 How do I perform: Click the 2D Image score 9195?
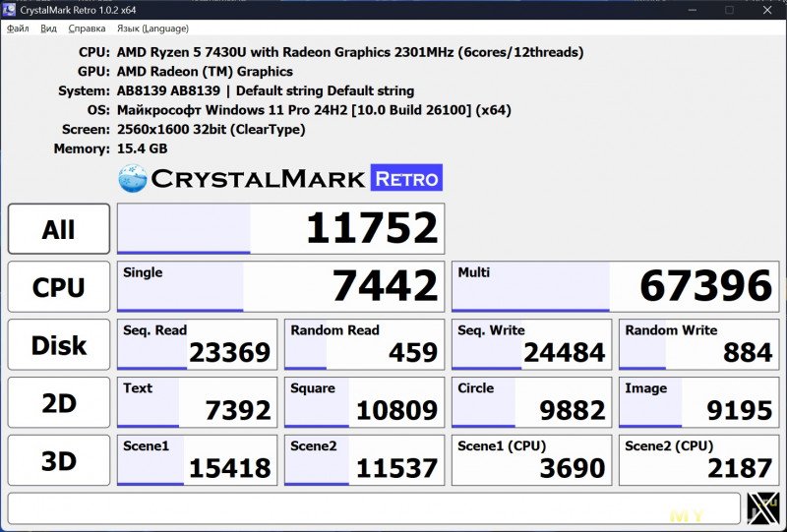click(698, 402)
